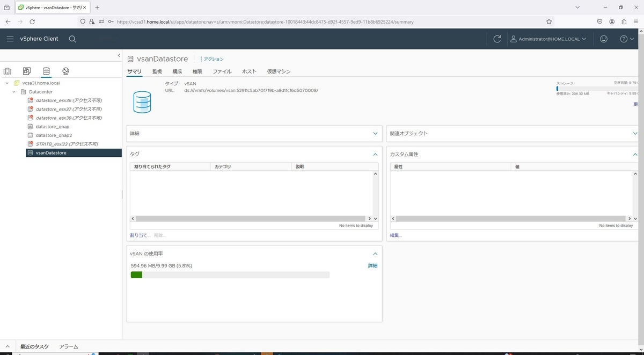Select vsanDatastore in the inventory tree
The width and height of the screenshot is (644, 355).
tap(74, 153)
